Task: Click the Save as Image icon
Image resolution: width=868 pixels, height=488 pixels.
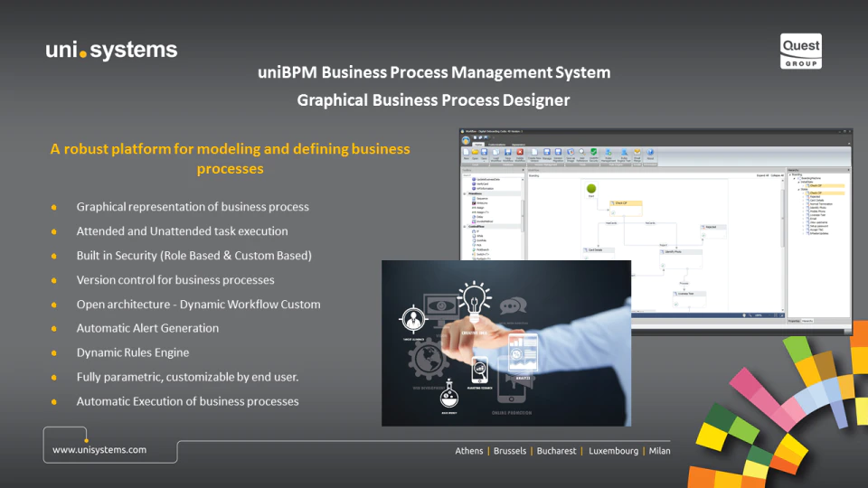Action: coord(571,152)
